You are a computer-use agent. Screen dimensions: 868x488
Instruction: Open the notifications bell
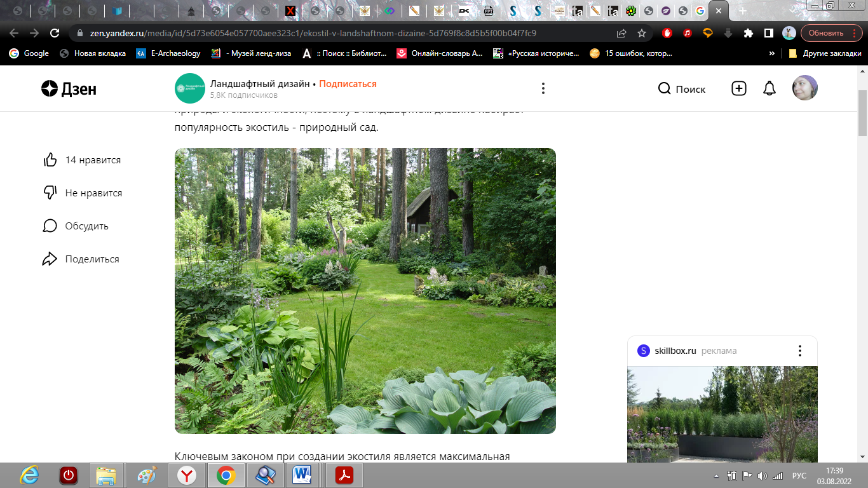tap(770, 88)
